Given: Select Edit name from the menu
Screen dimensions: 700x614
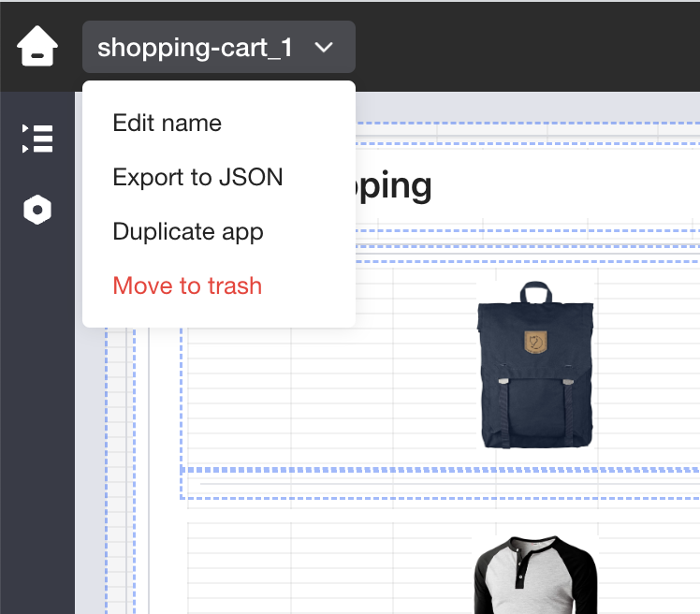Looking at the screenshot, I should [168, 124].
